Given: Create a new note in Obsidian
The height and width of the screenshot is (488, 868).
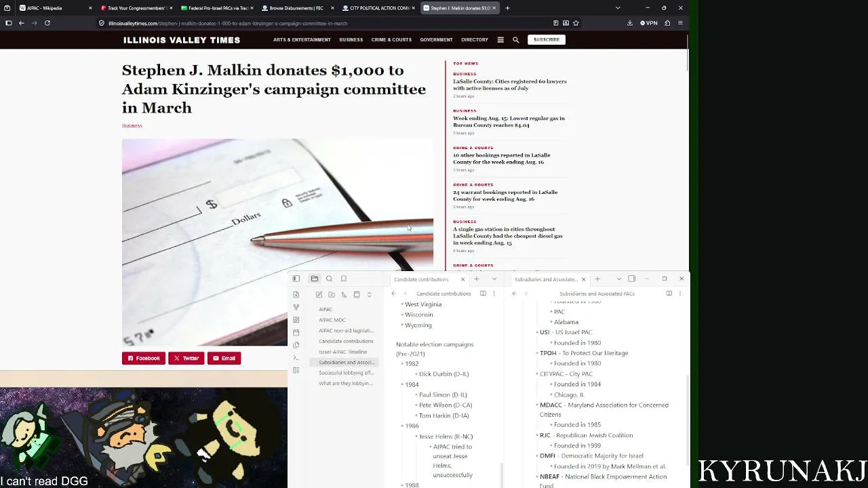Looking at the screenshot, I should click(x=319, y=295).
